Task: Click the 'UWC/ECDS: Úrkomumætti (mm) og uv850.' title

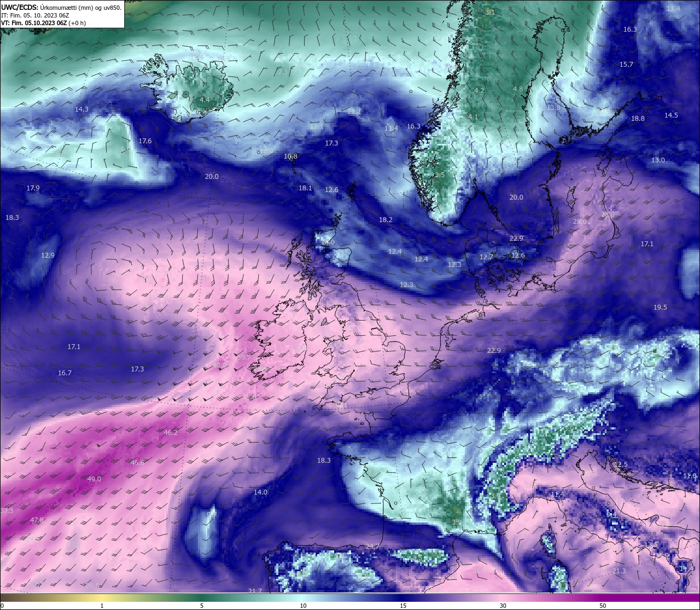Action: pos(61,7)
